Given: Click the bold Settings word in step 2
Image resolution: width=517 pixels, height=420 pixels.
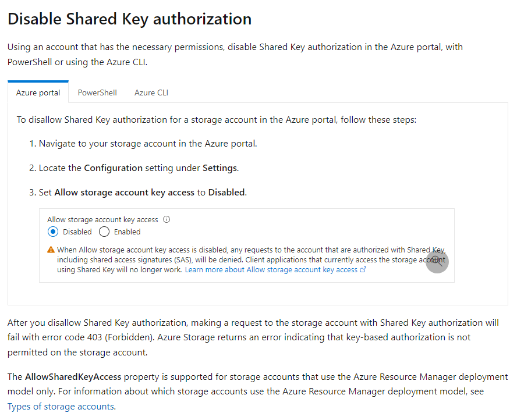Looking at the screenshot, I should 219,168.
